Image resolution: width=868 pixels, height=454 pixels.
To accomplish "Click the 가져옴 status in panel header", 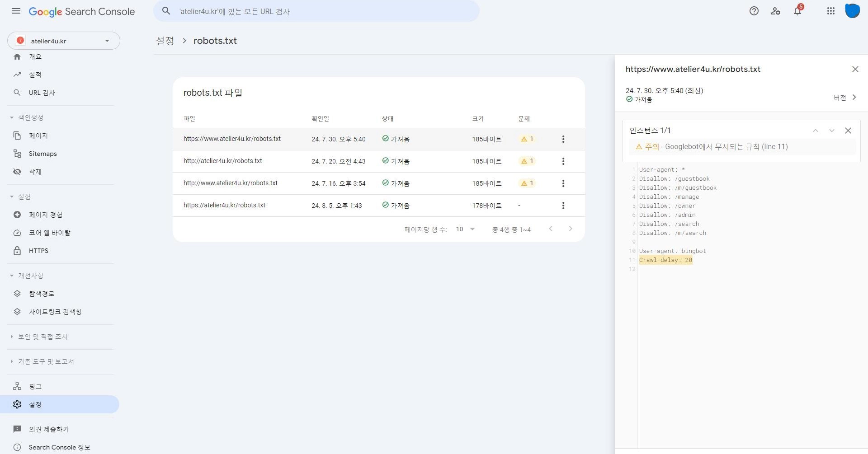I will (639, 100).
